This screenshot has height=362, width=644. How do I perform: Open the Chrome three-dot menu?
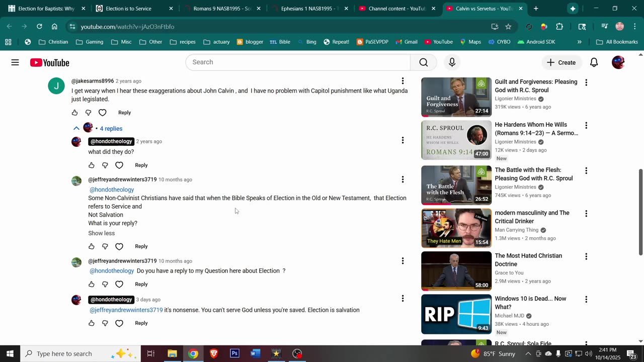click(634, 27)
